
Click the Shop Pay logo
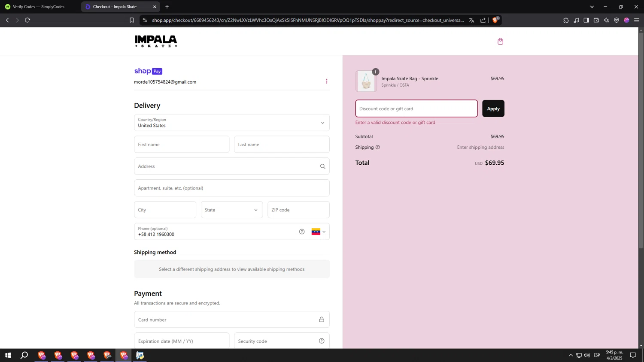(148, 71)
